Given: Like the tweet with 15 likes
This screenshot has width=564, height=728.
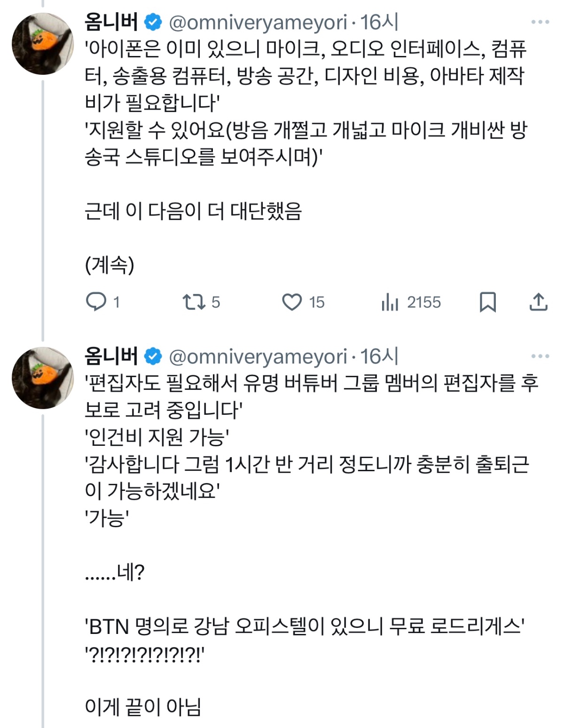Looking at the screenshot, I should 292,302.
